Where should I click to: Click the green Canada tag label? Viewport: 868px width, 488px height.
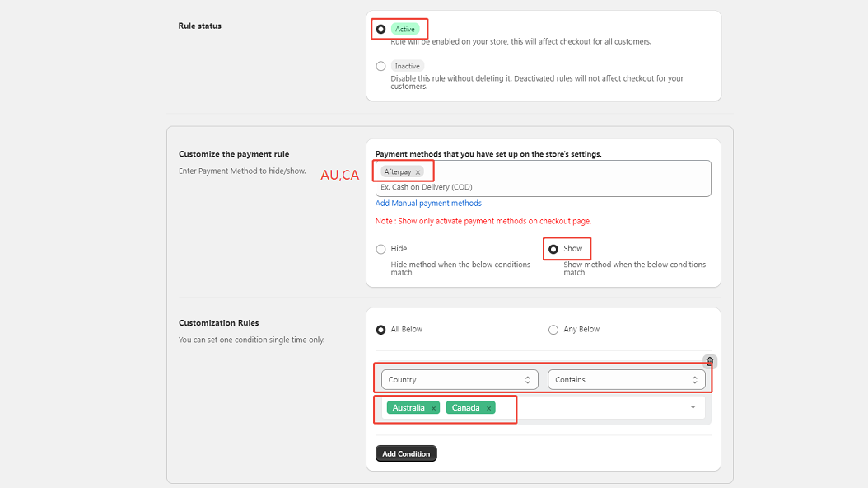point(465,408)
